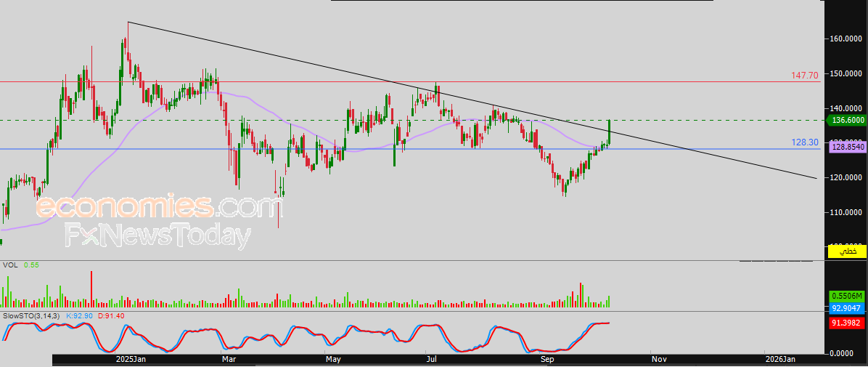The height and width of the screenshot is (367, 868).
Task: Click the 2025Jan date on time axis
Action: (131, 359)
